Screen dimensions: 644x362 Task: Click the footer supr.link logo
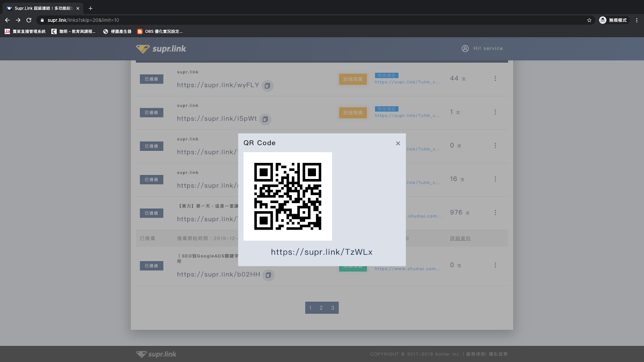[x=156, y=354]
